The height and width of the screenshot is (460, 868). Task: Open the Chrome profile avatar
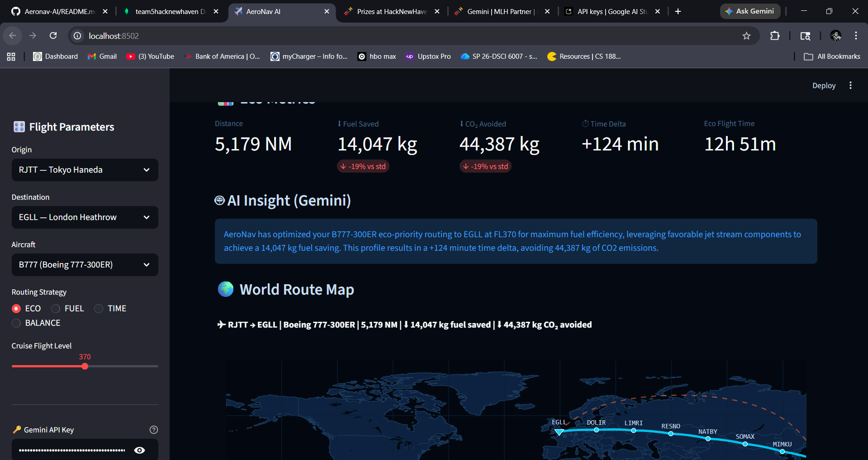(835, 36)
